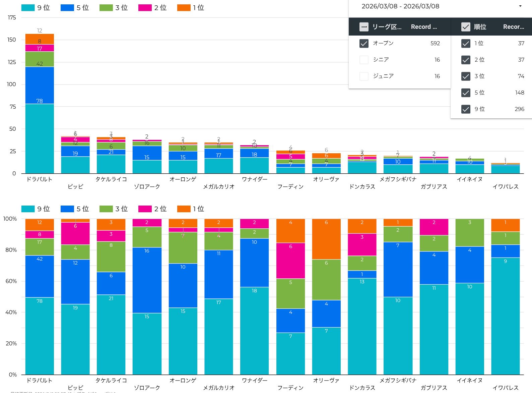This screenshot has height=393, width=532.
Task: Click the 順位 column header label
Action: point(480,27)
